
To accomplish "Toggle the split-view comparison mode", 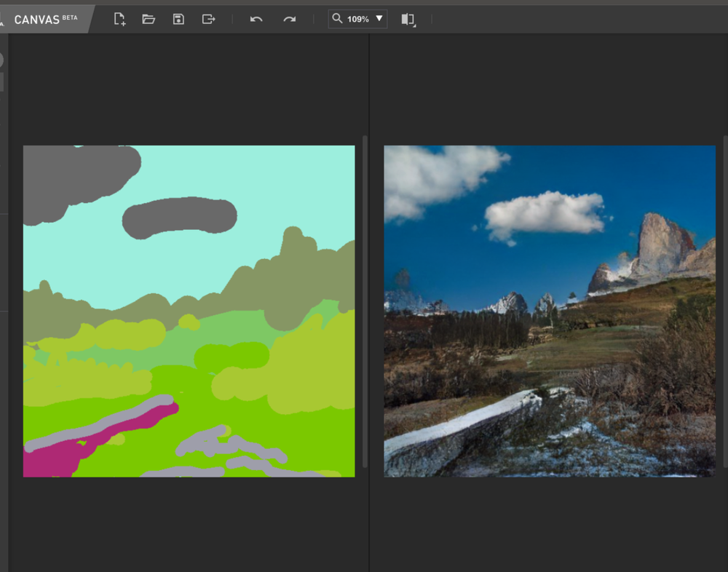I will (x=407, y=20).
